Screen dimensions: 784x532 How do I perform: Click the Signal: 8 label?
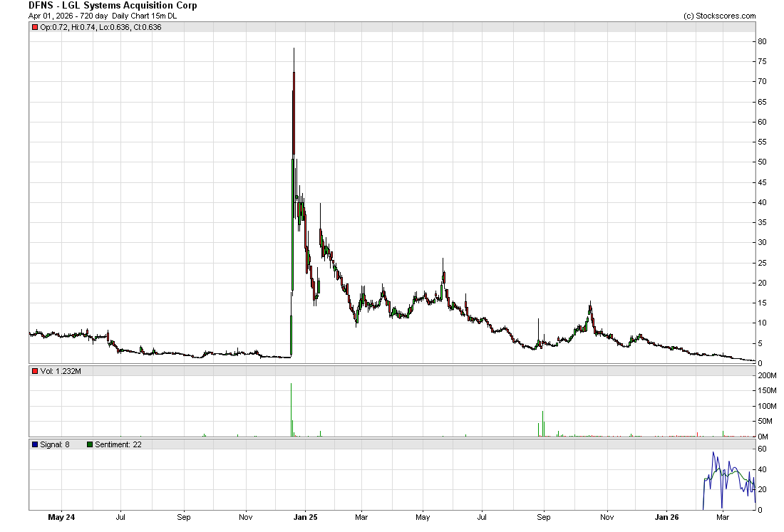(54, 444)
